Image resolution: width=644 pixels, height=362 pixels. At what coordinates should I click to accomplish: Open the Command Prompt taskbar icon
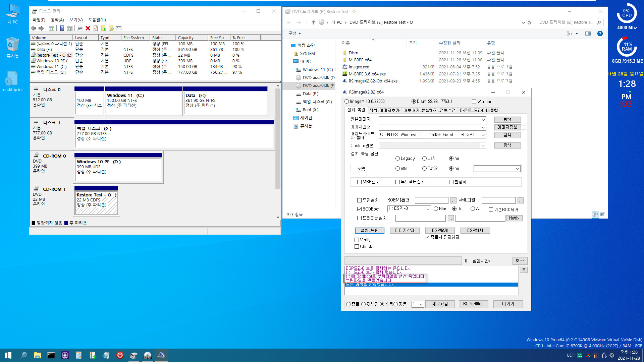tap(51, 355)
